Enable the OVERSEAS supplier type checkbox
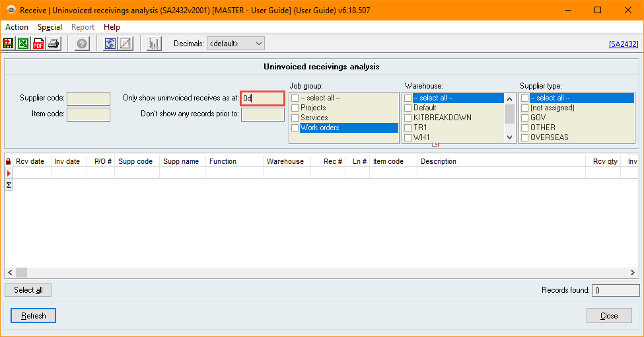 point(524,137)
